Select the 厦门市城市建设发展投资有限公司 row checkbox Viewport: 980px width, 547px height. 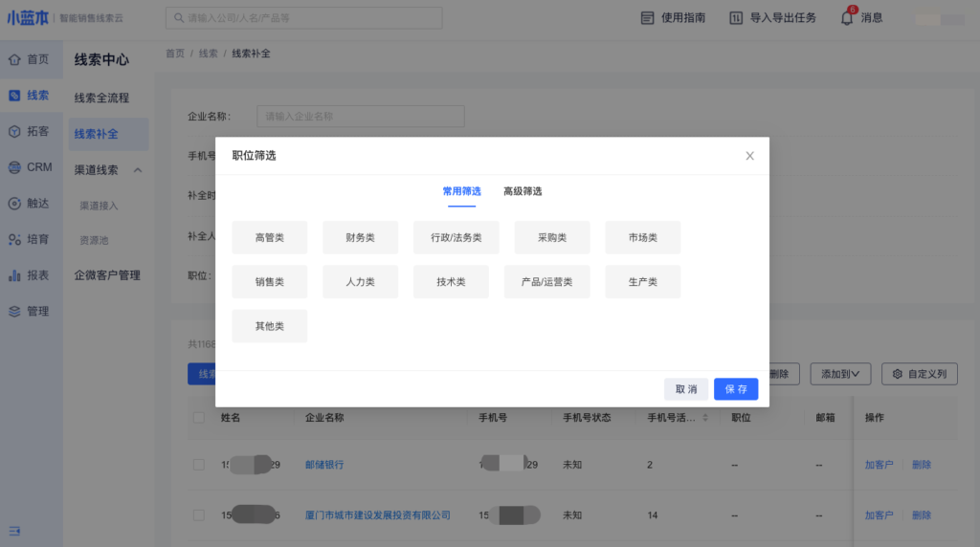199,515
